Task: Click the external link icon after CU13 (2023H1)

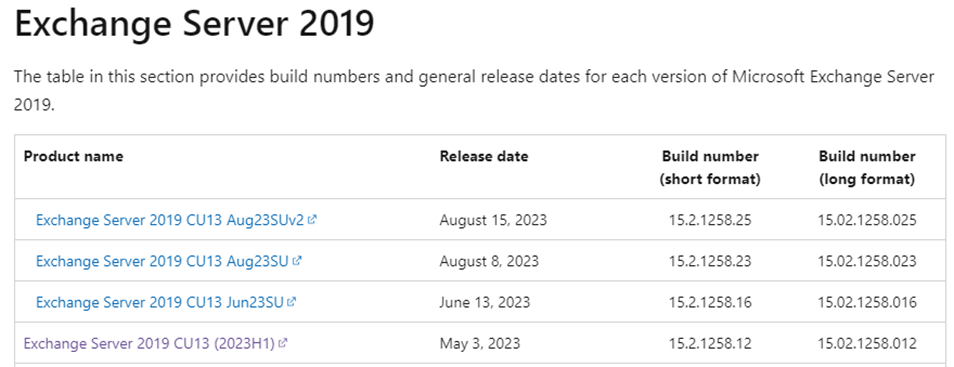Action: pyautogui.click(x=282, y=343)
